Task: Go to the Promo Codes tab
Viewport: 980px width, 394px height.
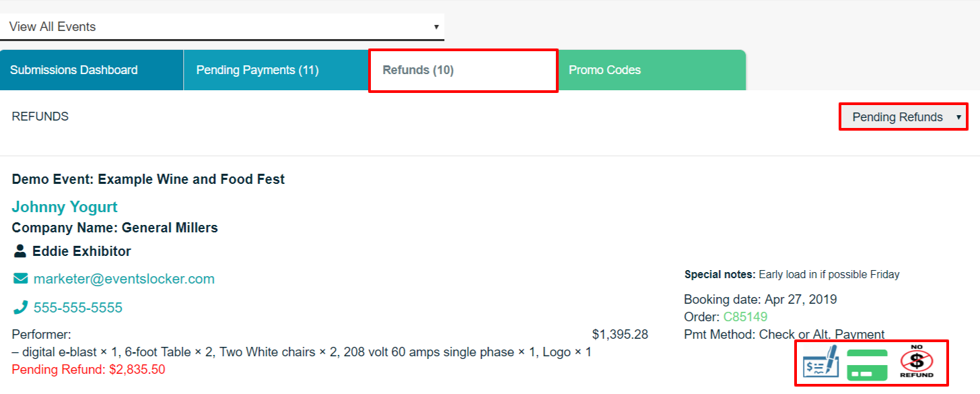Action: [x=652, y=70]
